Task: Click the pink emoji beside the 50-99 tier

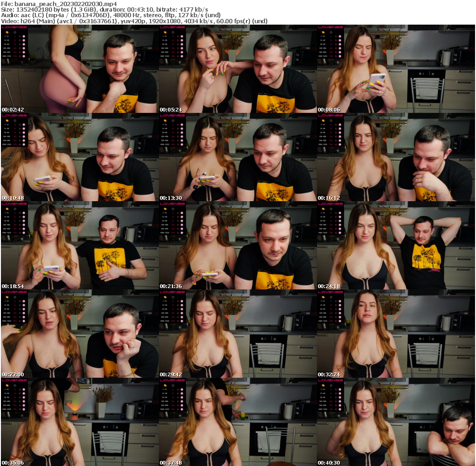Action: (x=24, y=44)
